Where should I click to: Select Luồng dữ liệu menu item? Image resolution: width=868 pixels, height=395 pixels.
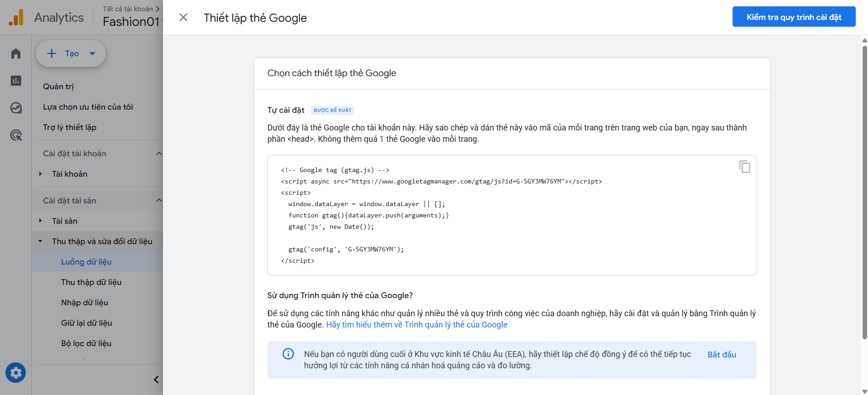coord(86,262)
